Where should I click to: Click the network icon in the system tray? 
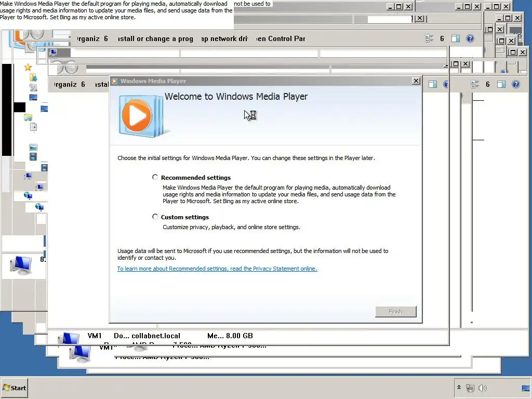tap(470, 388)
